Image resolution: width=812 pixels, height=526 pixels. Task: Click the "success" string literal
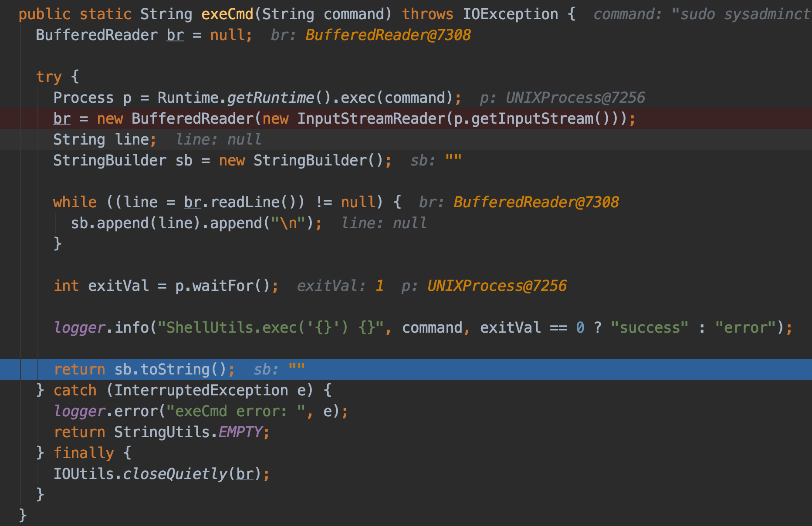(x=650, y=328)
